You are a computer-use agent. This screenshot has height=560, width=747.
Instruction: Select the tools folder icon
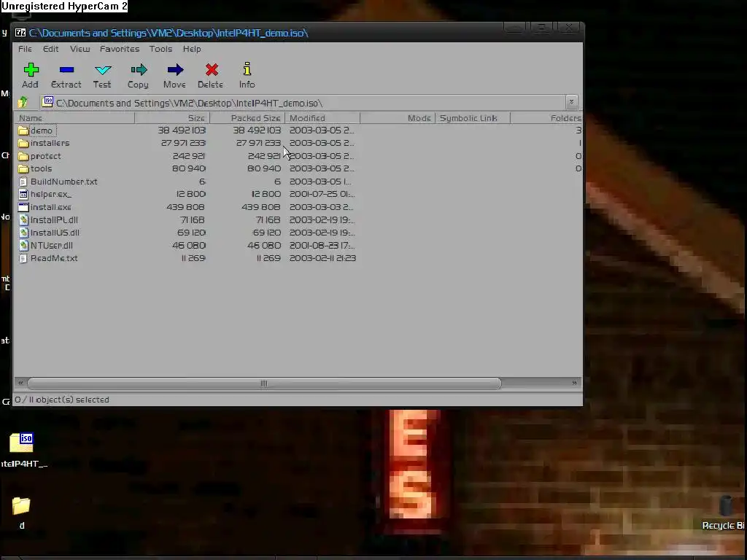click(23, 168)
